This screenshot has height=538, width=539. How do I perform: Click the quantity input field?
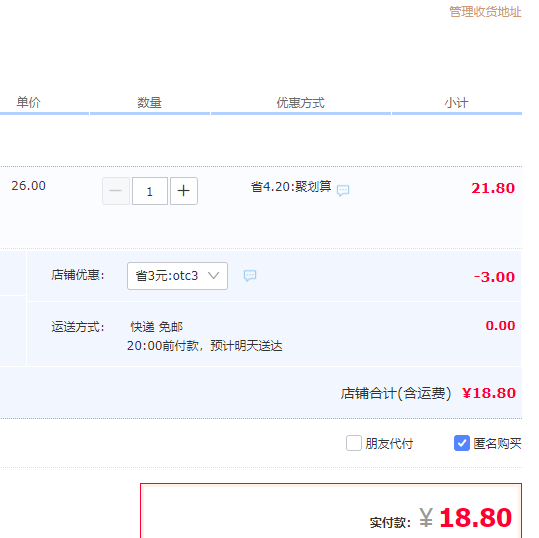[150, 191]
